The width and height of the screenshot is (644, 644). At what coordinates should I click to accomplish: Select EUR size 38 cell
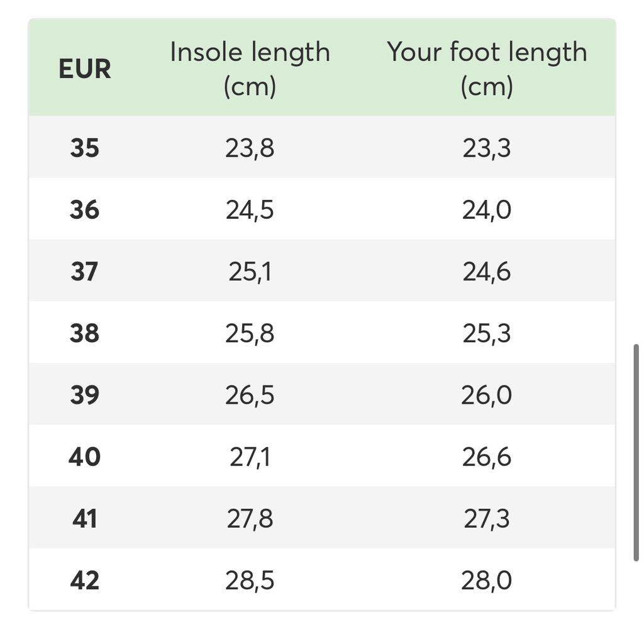tap(84, 333)
